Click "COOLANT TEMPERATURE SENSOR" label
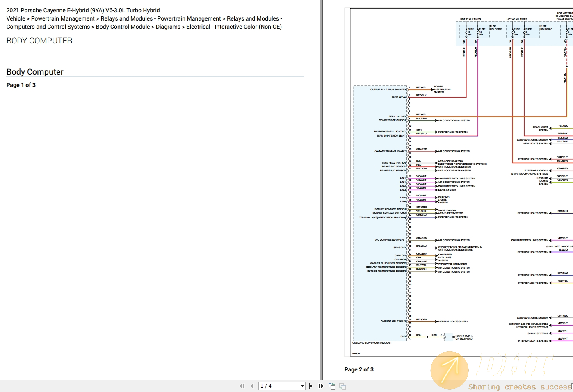The image size is (573, 392). click(386, 267)
